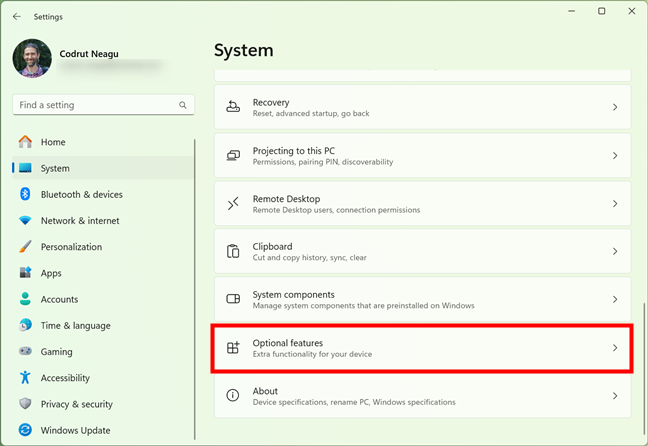
Task: Click the Recovery icon
Action: [x=233, y=107]
